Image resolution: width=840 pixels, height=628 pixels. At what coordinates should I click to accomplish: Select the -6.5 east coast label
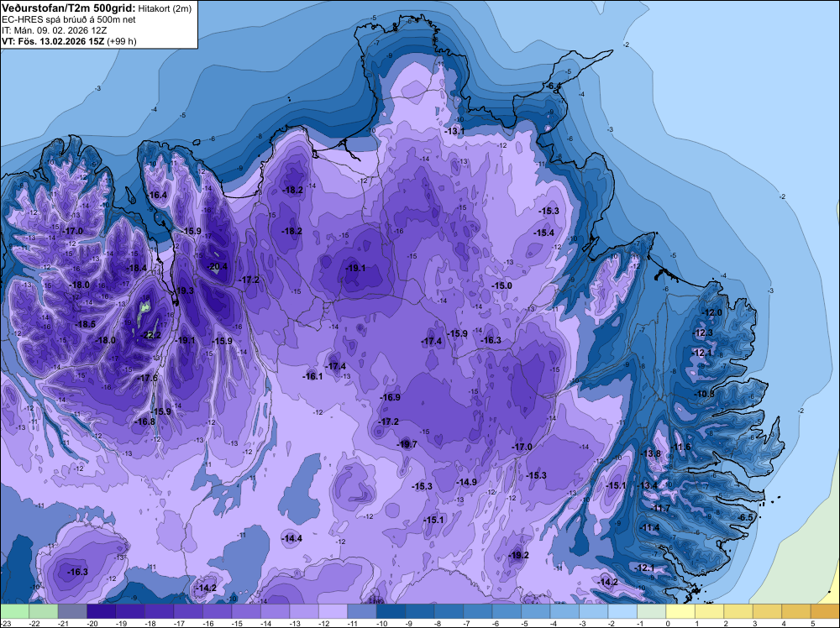point(746,517)
